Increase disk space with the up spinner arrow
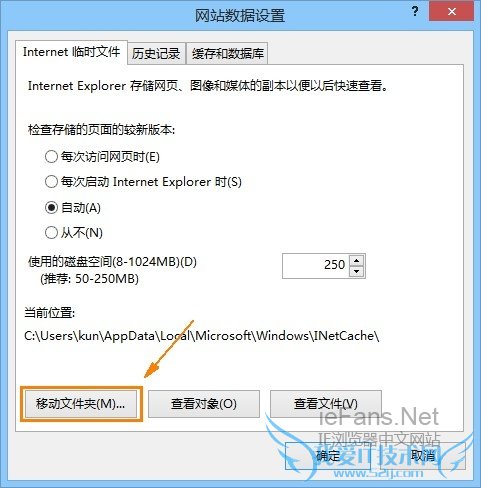The image size is (481, 488). point(357,260)
